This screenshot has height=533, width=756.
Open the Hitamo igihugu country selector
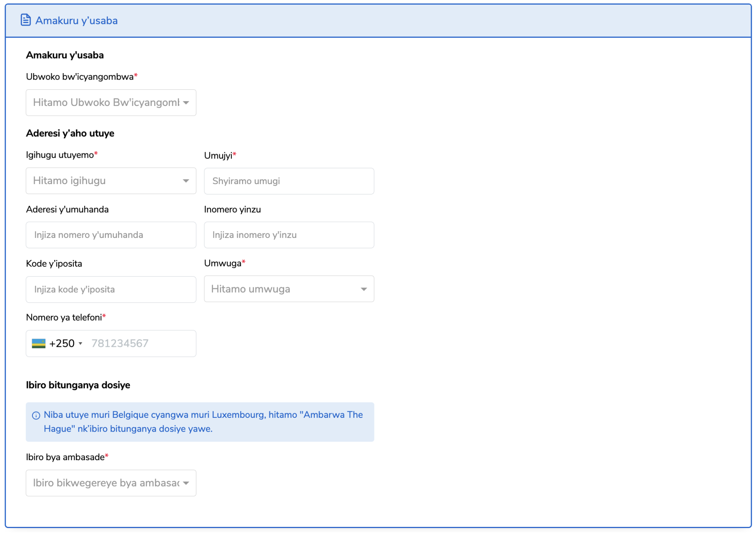click(106, 181)
